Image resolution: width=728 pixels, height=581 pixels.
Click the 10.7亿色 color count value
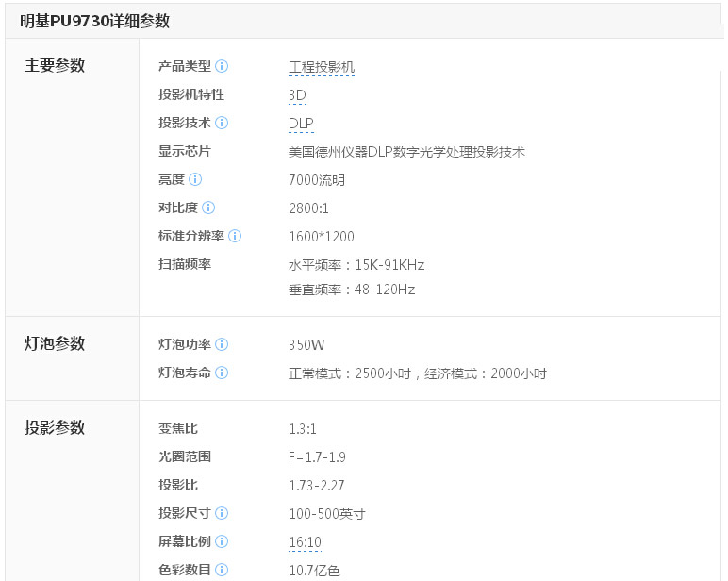[314, 571]
